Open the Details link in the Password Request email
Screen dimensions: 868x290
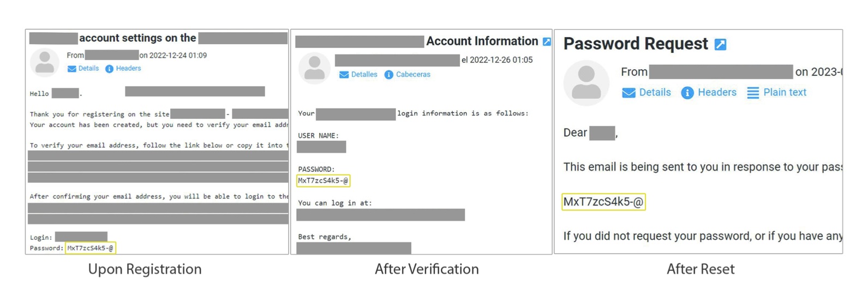click(x=655, y=92)
